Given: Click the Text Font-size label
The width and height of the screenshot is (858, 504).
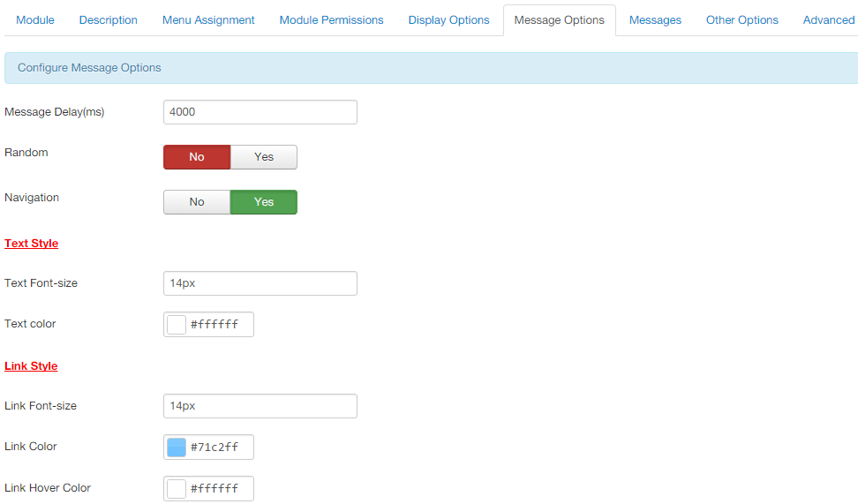Looking at the screenshot, I should click(41, 283).
